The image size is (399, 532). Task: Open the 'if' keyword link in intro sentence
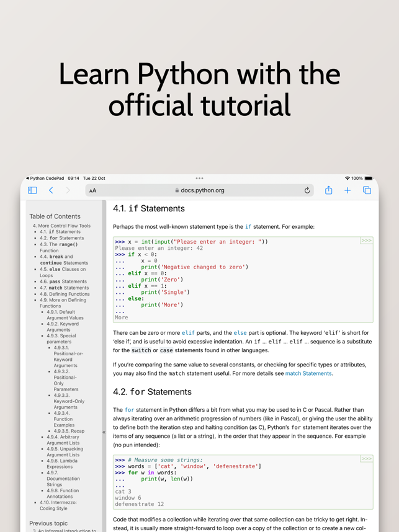point(248,227)
